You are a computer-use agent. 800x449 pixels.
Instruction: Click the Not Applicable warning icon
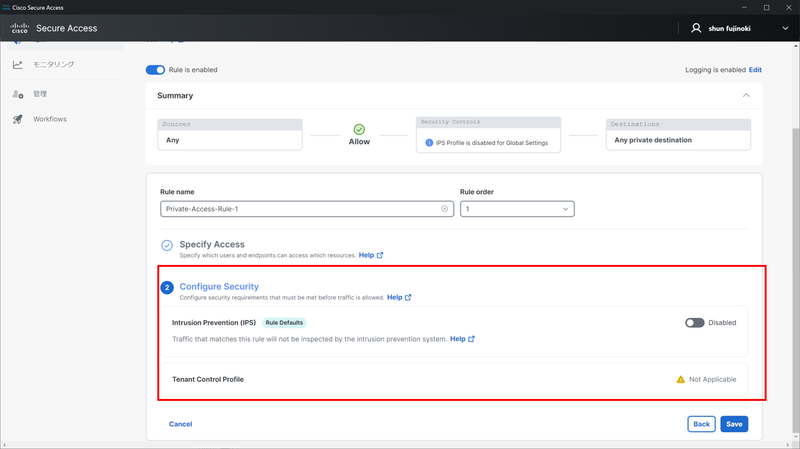(680, 379)
